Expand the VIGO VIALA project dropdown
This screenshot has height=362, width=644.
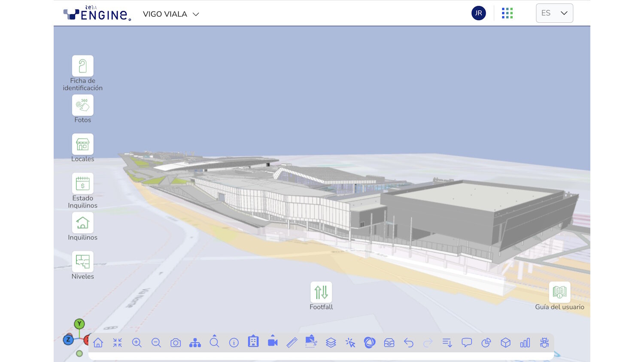pos(171,14)
